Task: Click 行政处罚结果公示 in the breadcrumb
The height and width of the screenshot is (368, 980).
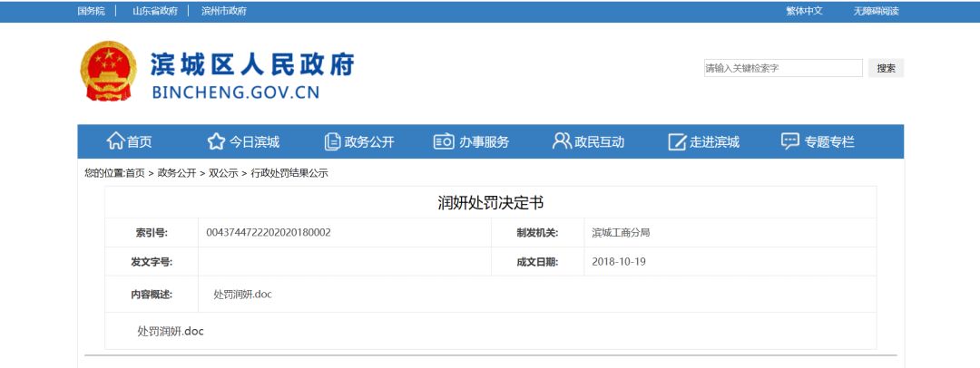Action: [289, 173]
